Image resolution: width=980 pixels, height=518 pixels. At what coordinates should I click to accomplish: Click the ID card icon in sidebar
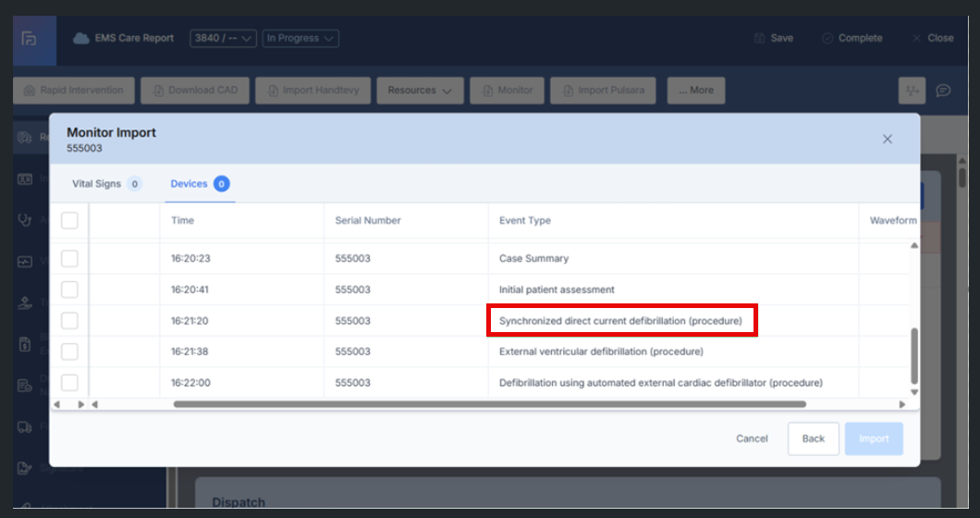coord(25,179)
